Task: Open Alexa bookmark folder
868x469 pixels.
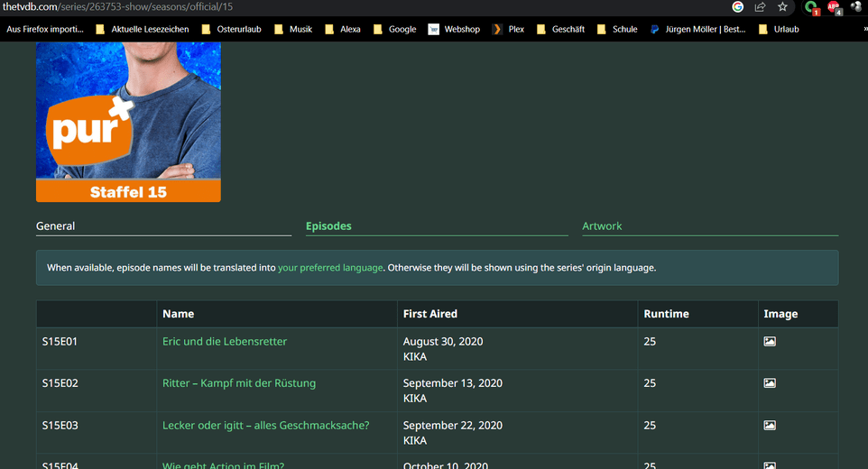Action: pos(343,29)
